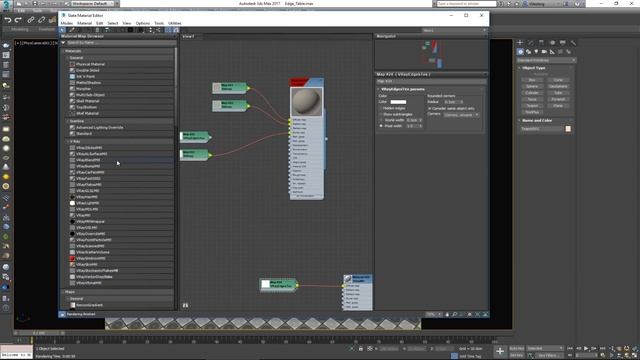Collapse the Maps group in browser
640x360 pixels.
coord(63,292)
